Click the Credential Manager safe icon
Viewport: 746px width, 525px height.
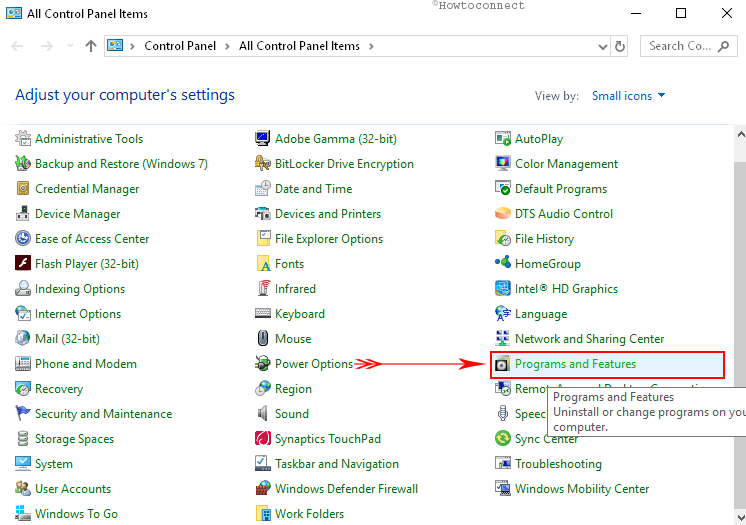tap(23, 188)
